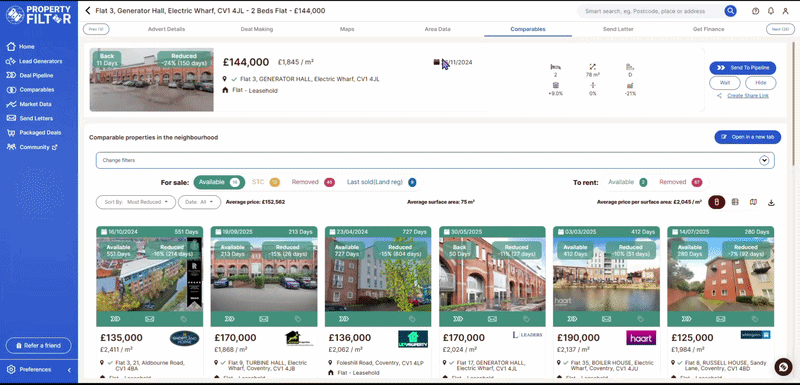Switch to map view icon

tap(753, 202)
